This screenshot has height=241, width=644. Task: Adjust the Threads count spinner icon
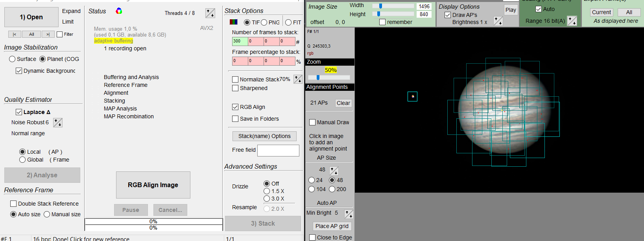point(210,13)
